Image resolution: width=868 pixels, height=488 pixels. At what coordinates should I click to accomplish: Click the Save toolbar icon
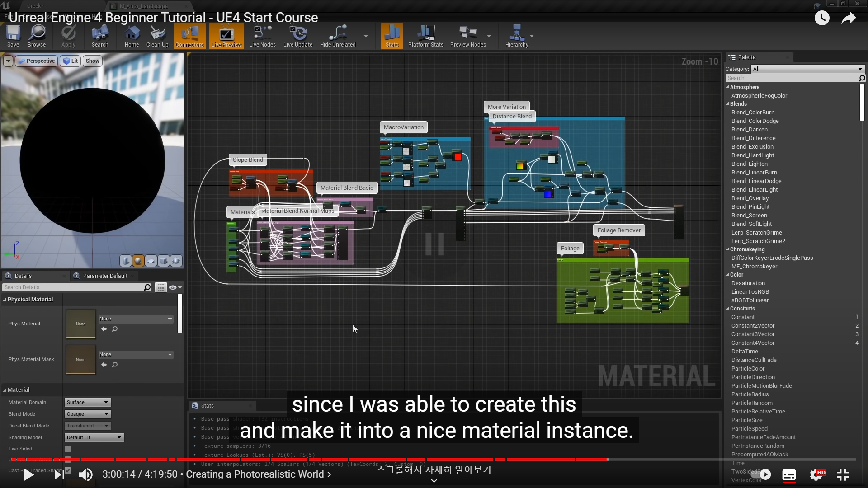tap(13, 36)
